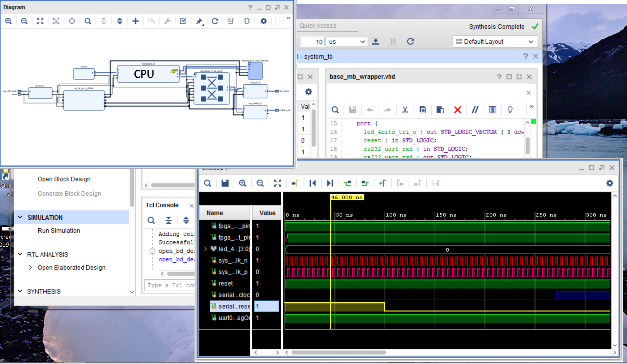Click the red delete X icon in editor
The image size is (627, 364).
(458, 110)
